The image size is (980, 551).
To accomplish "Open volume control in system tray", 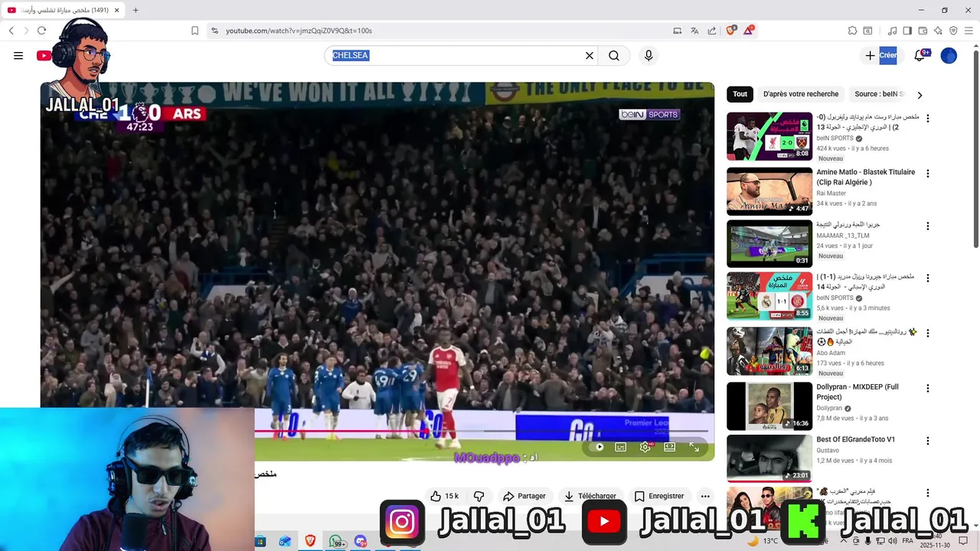I will [891, 541].
